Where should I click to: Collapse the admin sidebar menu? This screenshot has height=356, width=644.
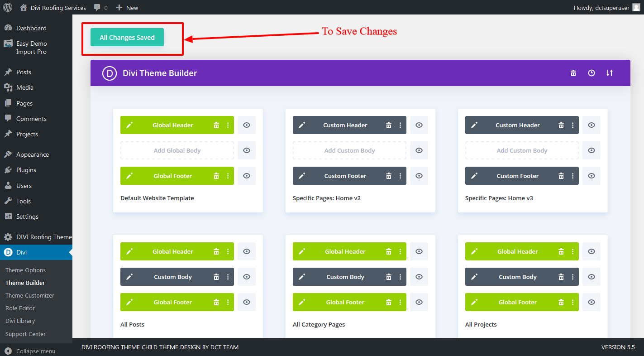pos(30,351)
